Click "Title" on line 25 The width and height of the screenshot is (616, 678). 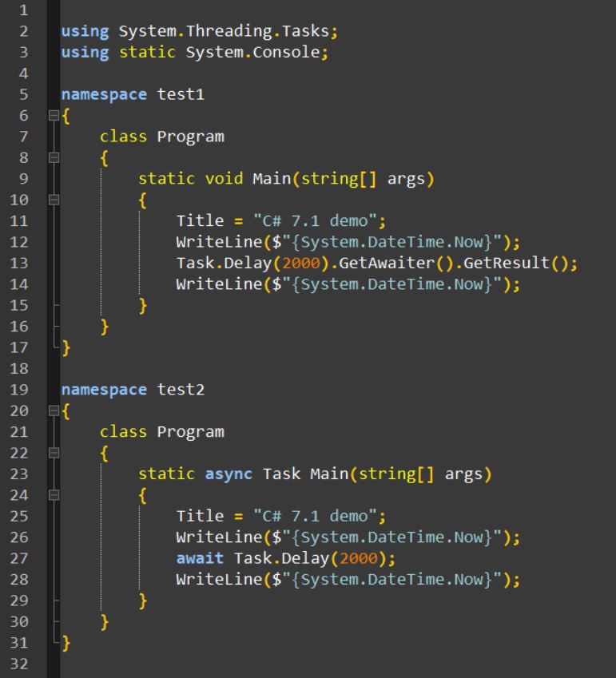[x=200, y=516]
